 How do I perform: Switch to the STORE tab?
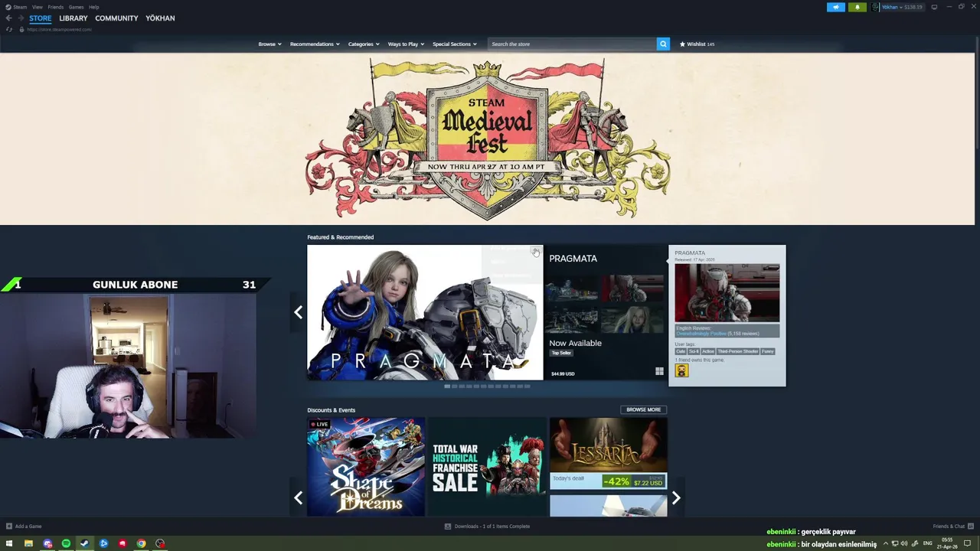tap(41, 18)
